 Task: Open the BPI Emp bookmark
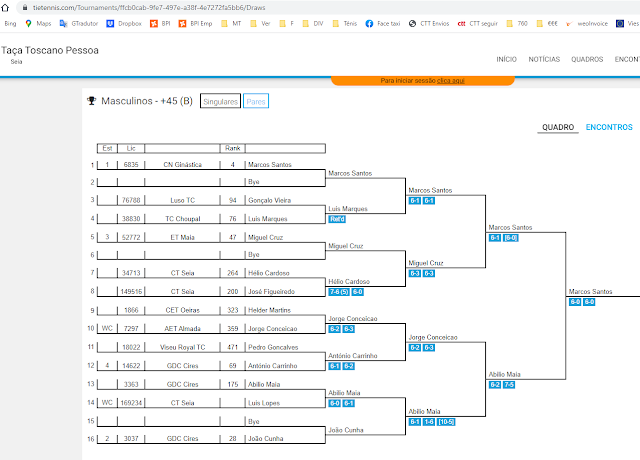(196, 24)
